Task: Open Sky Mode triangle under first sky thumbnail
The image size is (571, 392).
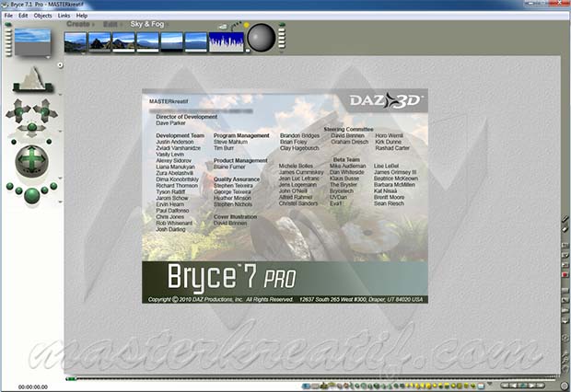Action: click(84, 53)
